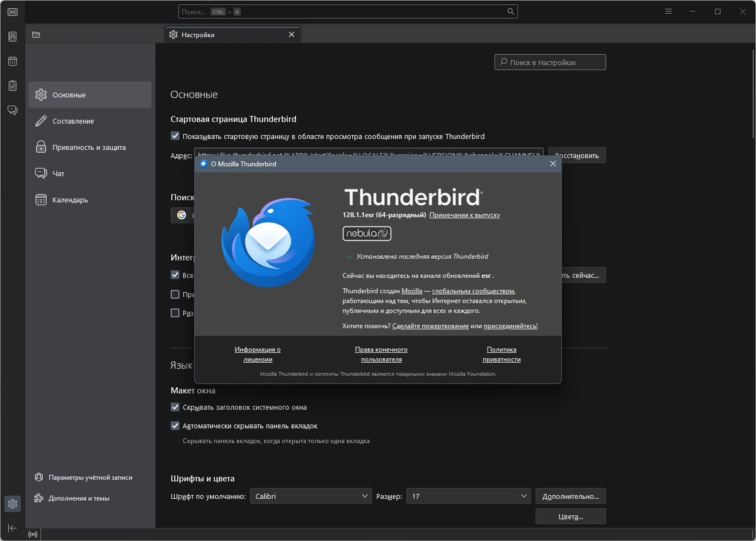Viewport: 756px width, 541px height.
Task: Click the Восстановить button
Action: (x=577, y=155)
